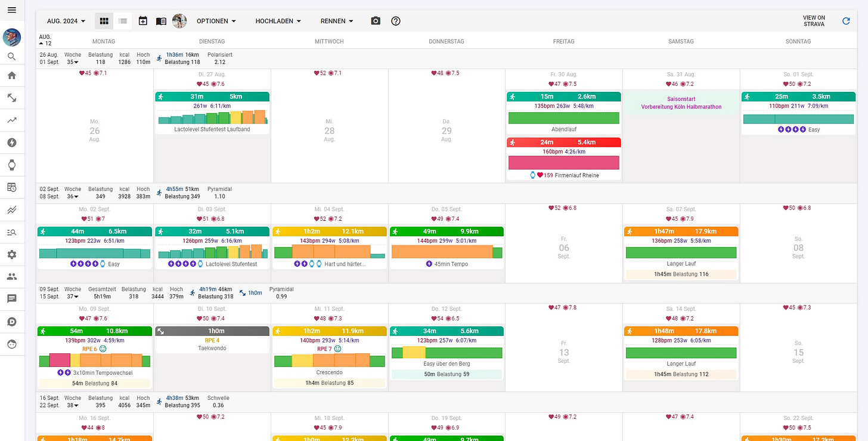Reload the calendar with the refresh icon
Viewport: 868px width, 441px height.
point(846,21)
